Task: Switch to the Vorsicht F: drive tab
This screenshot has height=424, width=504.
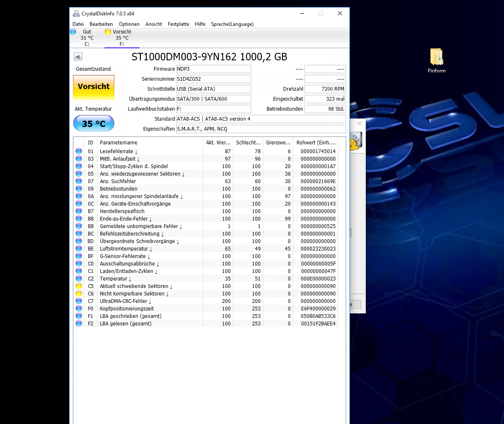Action: coord(122,38)
